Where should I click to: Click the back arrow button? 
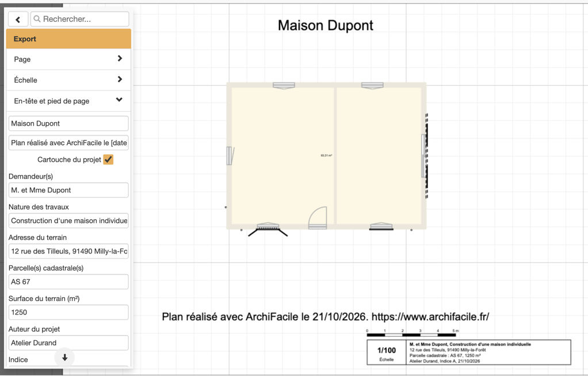[18, 19]
